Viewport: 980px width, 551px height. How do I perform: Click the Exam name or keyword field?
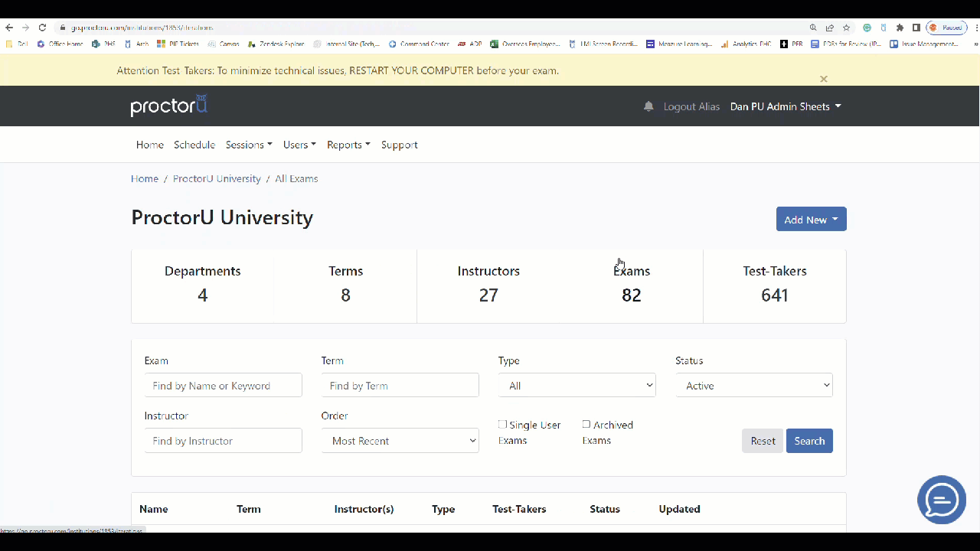point(224,385)
